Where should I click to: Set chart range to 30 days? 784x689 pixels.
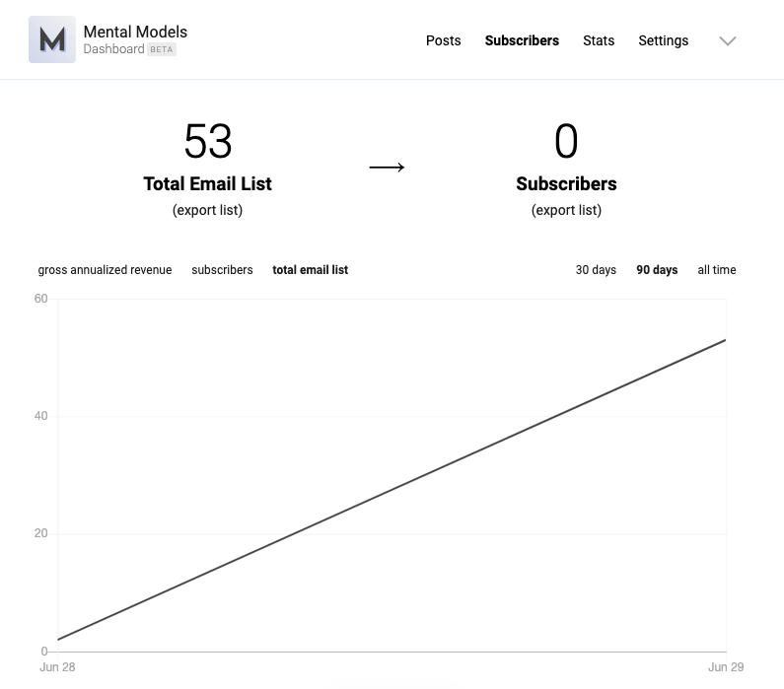click(596, 270)
